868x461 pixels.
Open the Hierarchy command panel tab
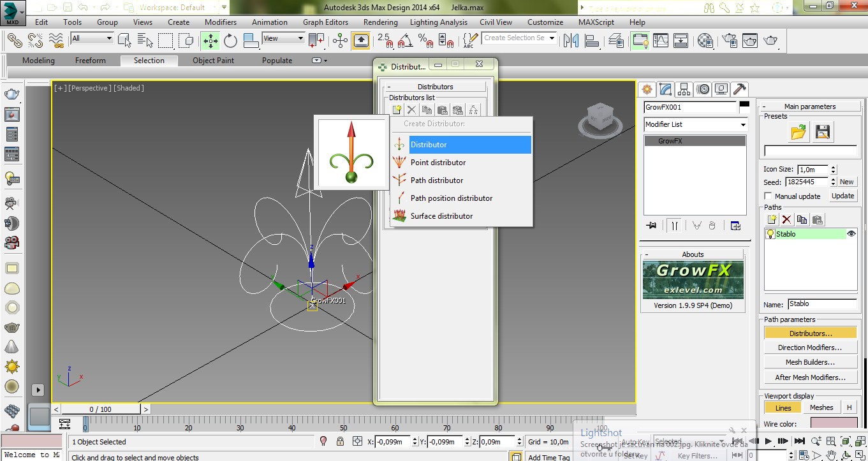684,89
